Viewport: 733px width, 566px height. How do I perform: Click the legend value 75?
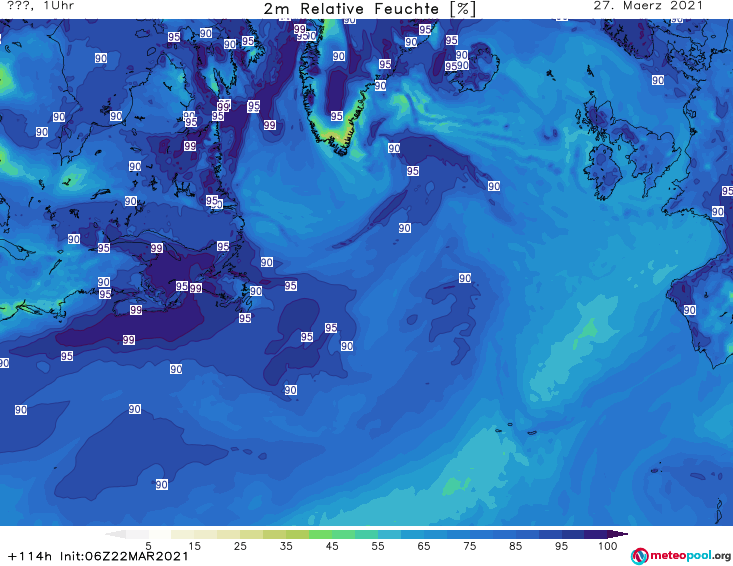point(469,546)
